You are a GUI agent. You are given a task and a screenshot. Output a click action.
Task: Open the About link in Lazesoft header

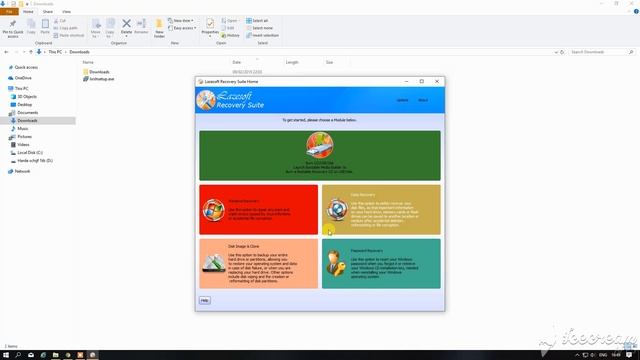422,100
